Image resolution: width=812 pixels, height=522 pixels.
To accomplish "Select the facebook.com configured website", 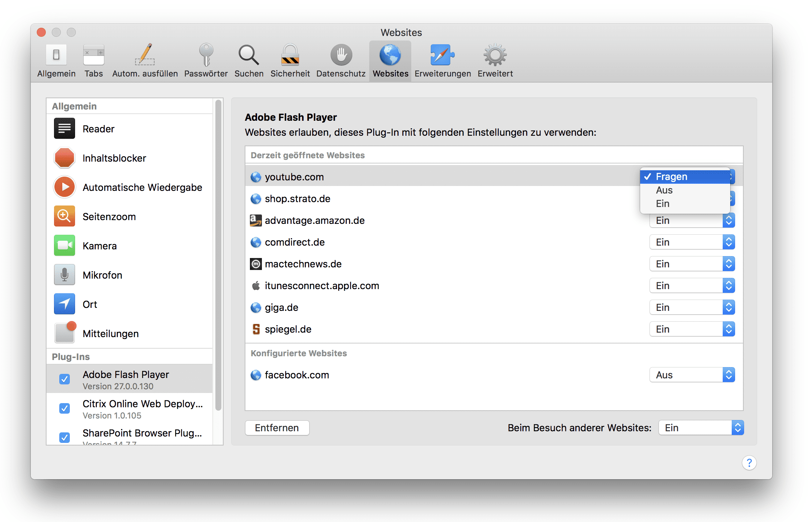I will tap(494, 375).
